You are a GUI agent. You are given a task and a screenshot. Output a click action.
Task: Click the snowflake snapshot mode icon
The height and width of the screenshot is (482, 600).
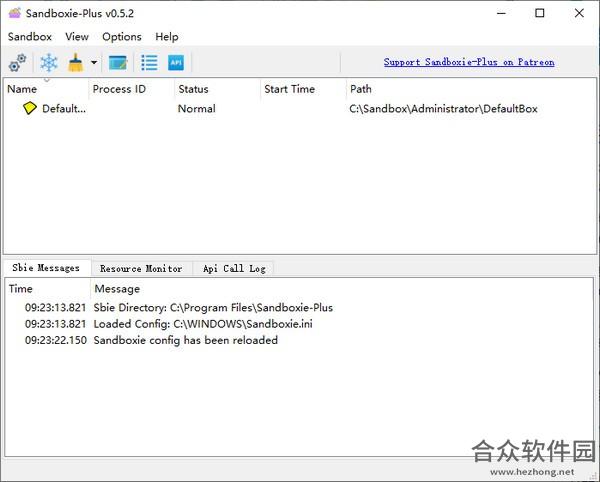(49, 63)
